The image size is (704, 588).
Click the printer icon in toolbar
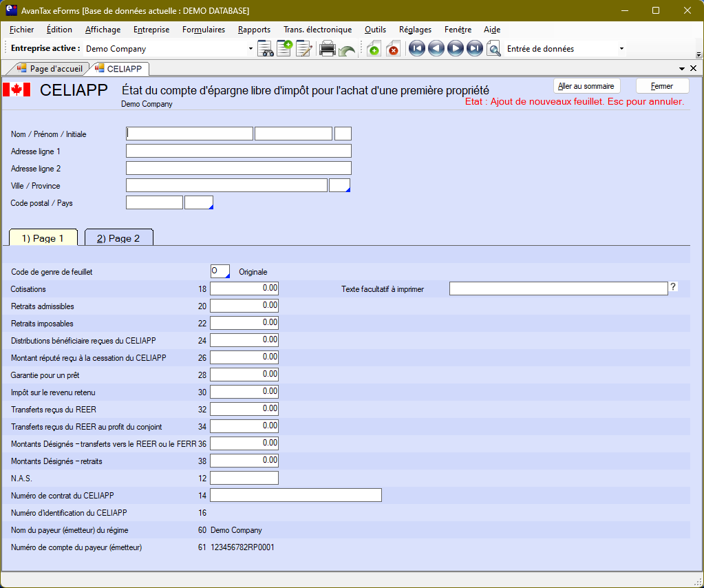[327, 49]
